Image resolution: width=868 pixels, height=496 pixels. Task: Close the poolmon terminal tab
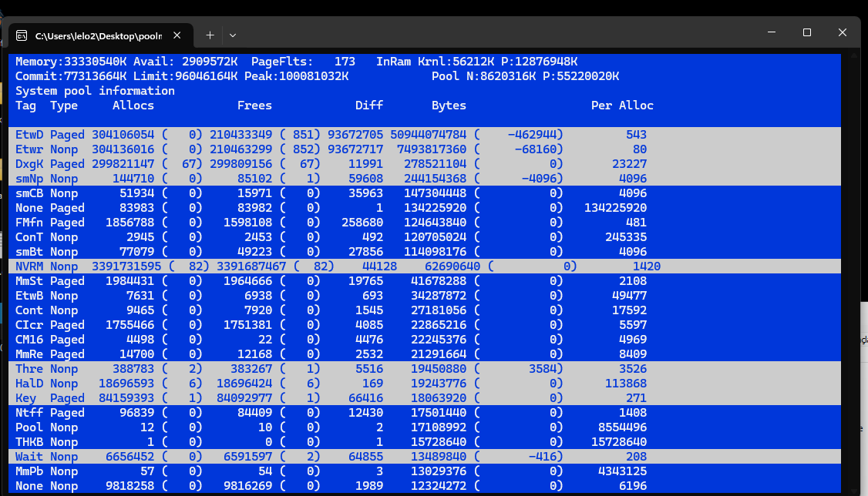pos(177,35)
